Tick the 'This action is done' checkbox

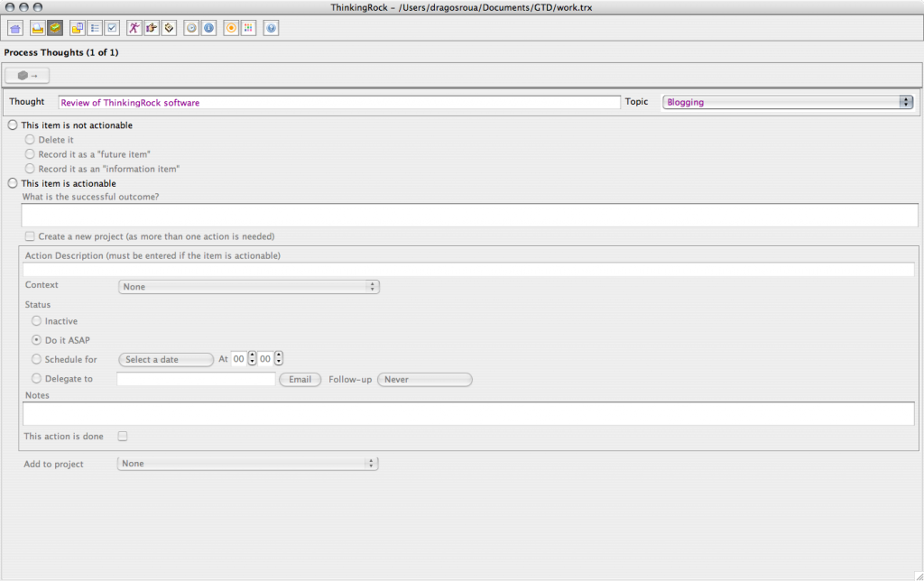pos(123,436)
